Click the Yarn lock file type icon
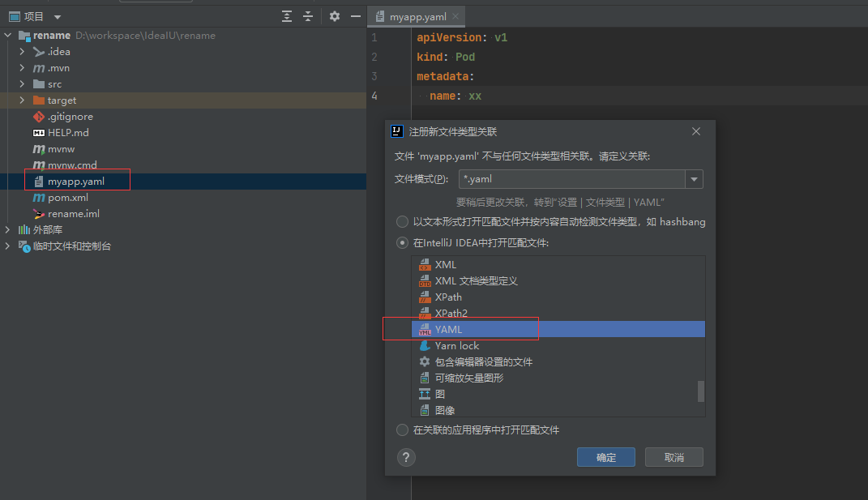Image resolution: width=868 pixels, height=500 pixels. click(x=425, y=345)
